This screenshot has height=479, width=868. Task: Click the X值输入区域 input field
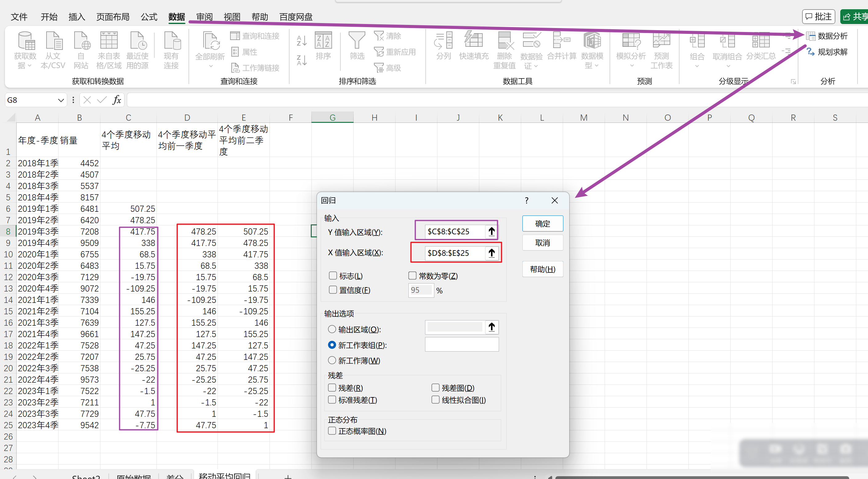(454, 253)
